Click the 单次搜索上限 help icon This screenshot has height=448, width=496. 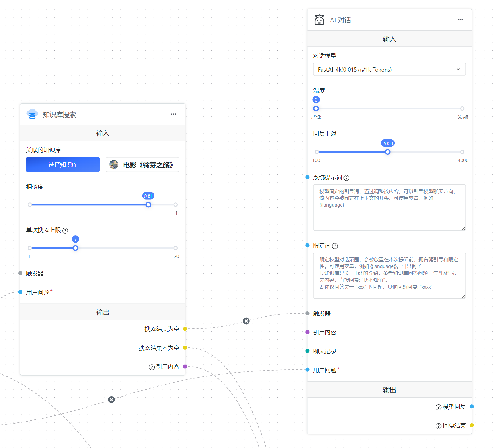65,231
